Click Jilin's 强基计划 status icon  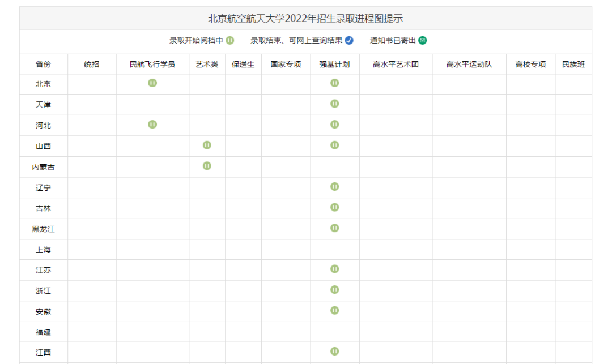point(334,207)
